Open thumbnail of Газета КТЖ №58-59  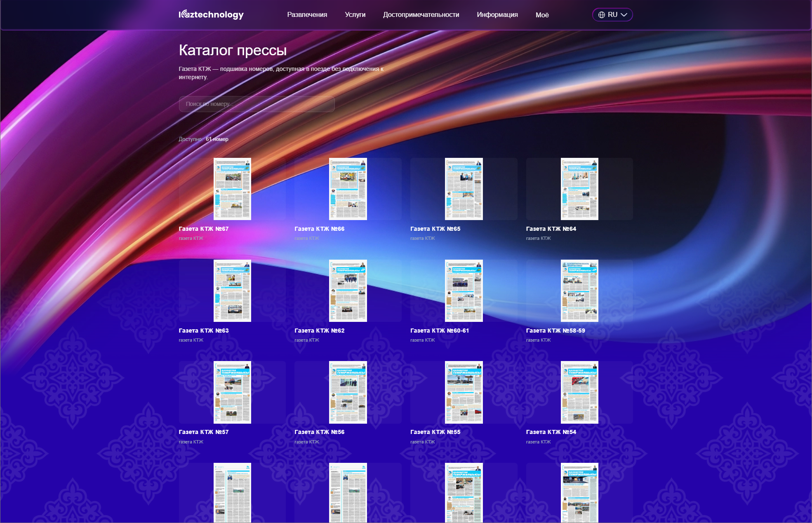pyautogui.click(x=579, y=291)
